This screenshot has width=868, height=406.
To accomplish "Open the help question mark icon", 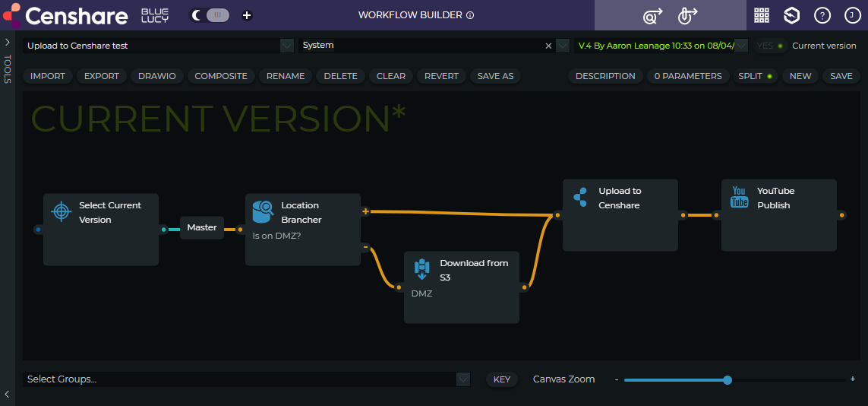I will pyautogui.click(x=822, y=15).
